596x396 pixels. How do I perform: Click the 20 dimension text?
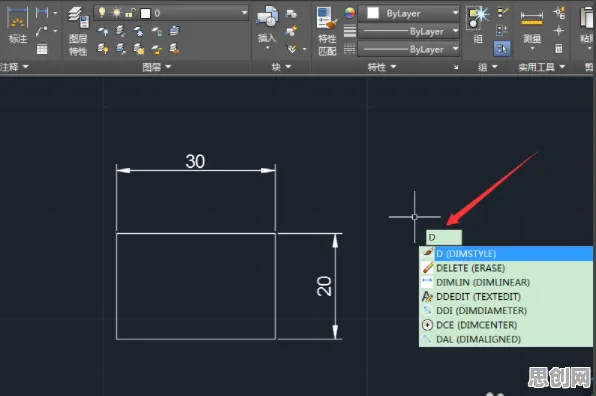pyautogui.click(x=324, y=286)
